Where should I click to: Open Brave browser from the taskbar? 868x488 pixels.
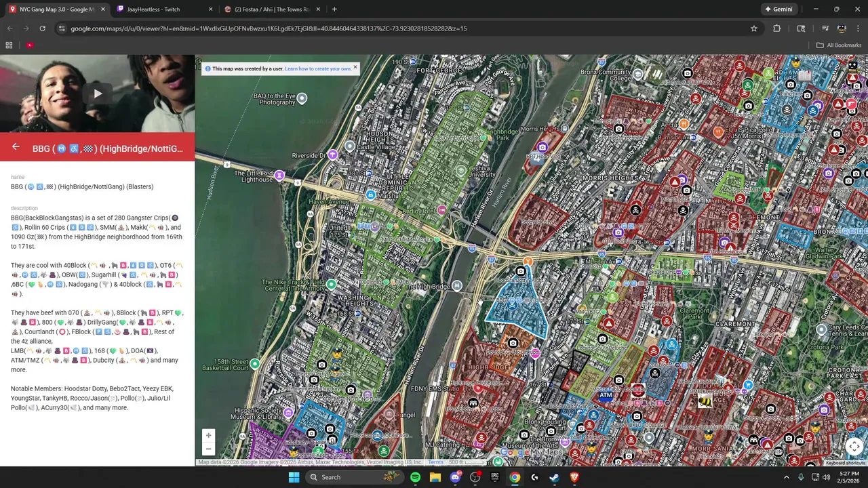[x=574, y=477]
